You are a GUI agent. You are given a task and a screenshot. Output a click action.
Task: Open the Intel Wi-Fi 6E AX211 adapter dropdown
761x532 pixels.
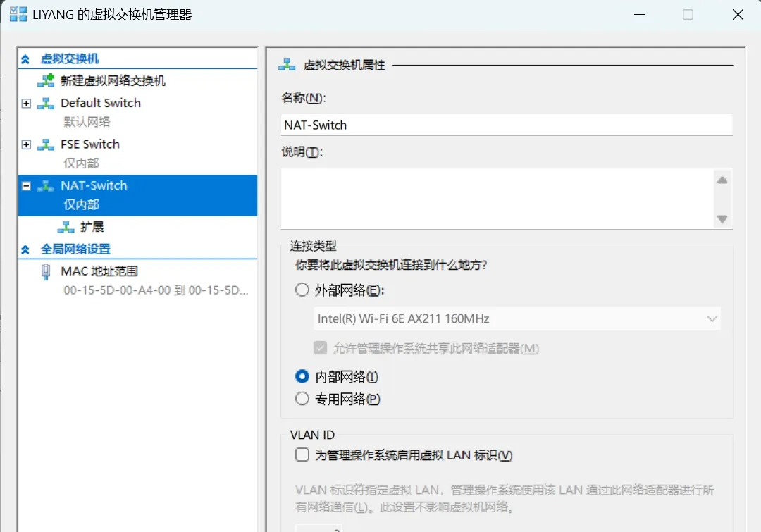tap(517, 318)
